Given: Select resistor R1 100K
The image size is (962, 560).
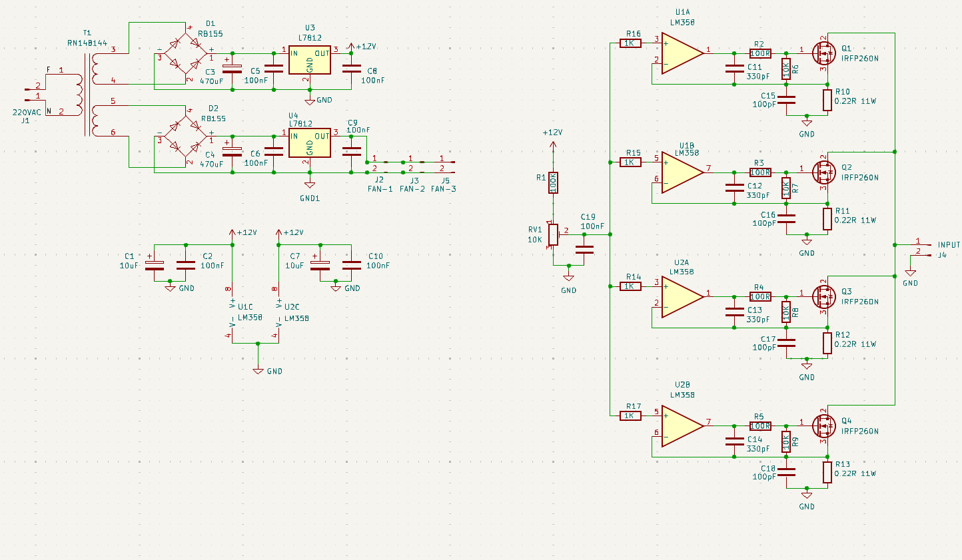Looking at the screenshot, I should [553, 182].
